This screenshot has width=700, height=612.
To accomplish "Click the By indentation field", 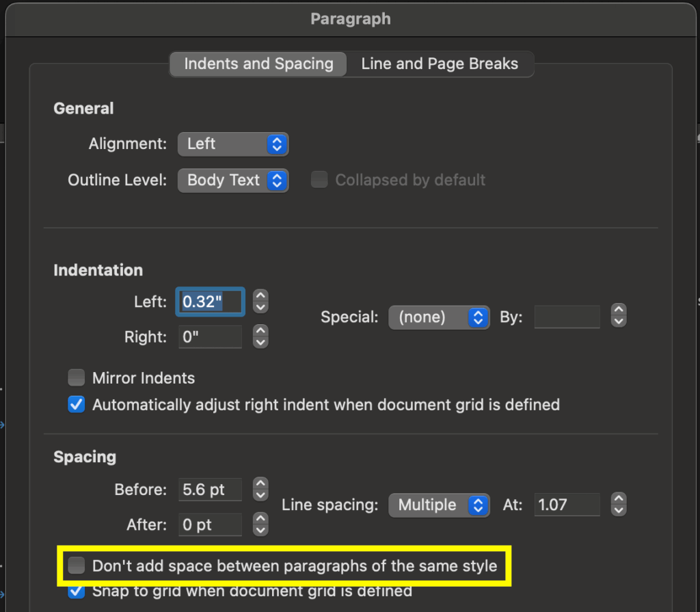I will (567, 317).
